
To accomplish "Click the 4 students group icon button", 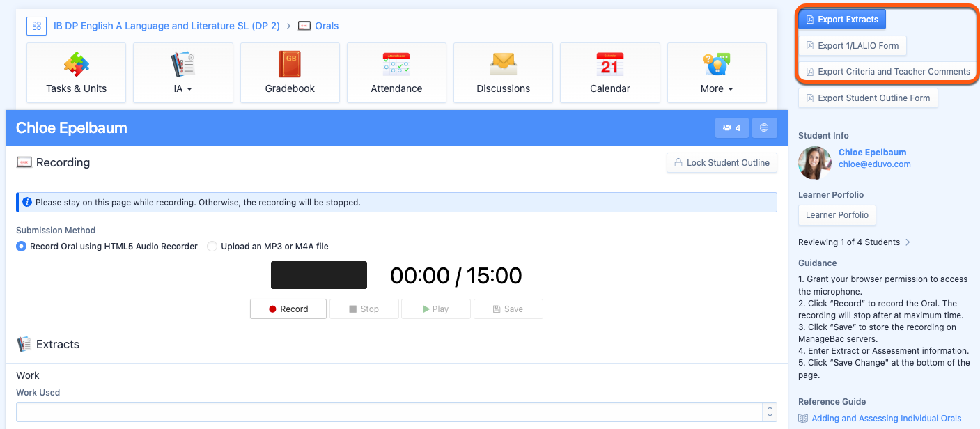I will (x=731, y=127).
